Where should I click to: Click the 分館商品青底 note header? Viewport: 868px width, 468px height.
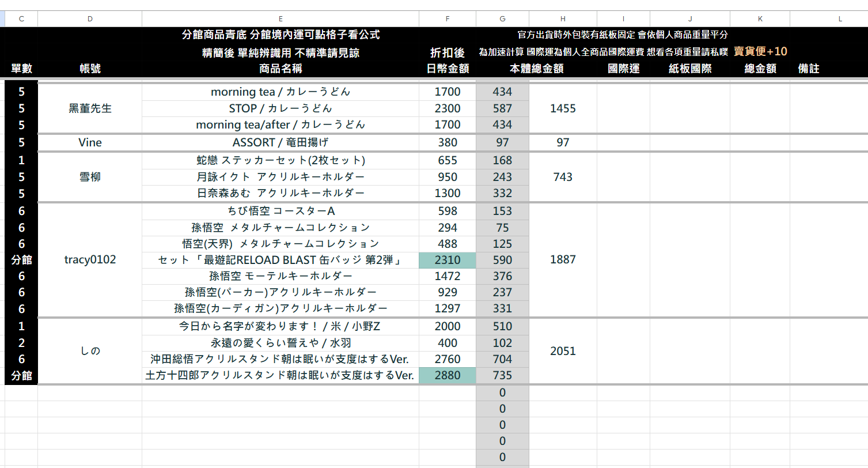(x=281, y=35)
